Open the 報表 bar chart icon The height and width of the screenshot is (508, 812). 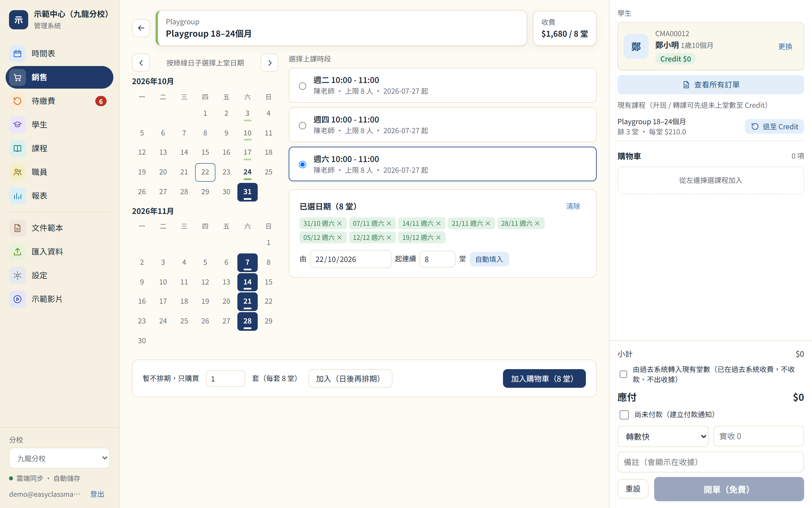[17, 196]
